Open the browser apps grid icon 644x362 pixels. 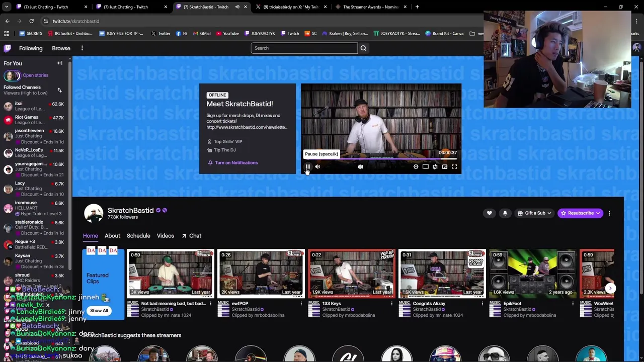click(7, 34)
